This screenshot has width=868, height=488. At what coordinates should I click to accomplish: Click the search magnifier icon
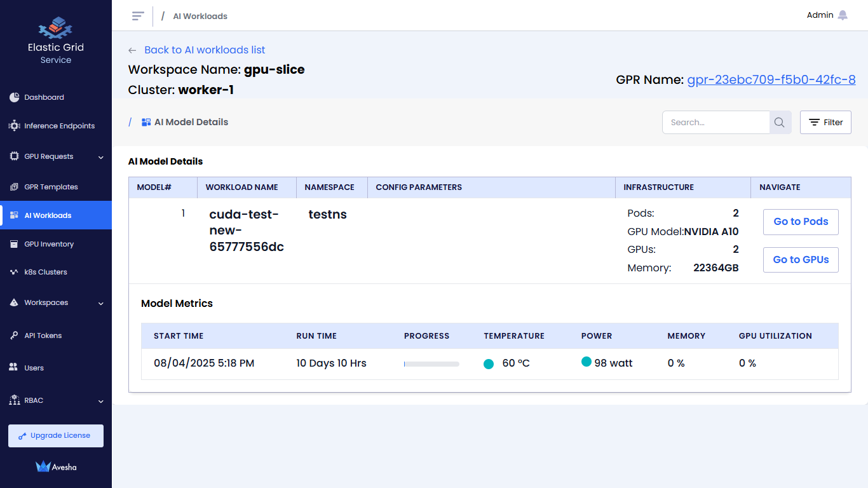(780, 123)
